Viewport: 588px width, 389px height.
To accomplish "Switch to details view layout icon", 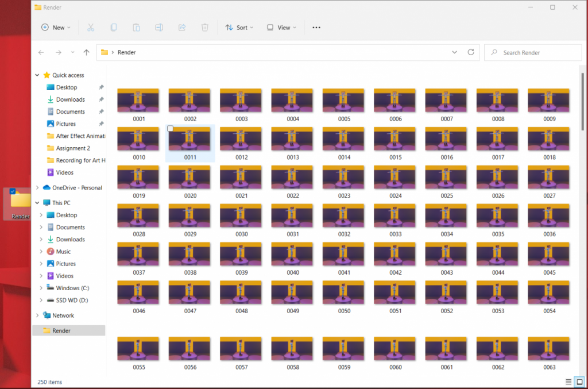I will pos(568,382).
